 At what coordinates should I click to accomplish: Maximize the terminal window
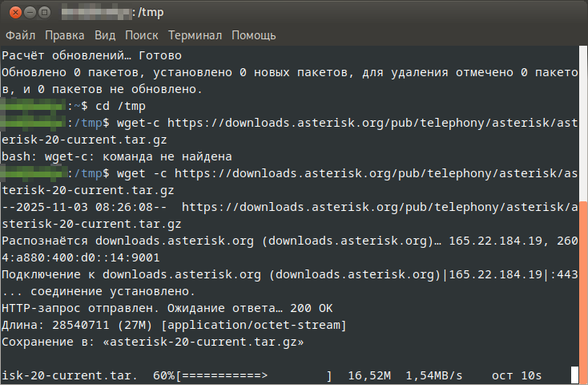46,12
